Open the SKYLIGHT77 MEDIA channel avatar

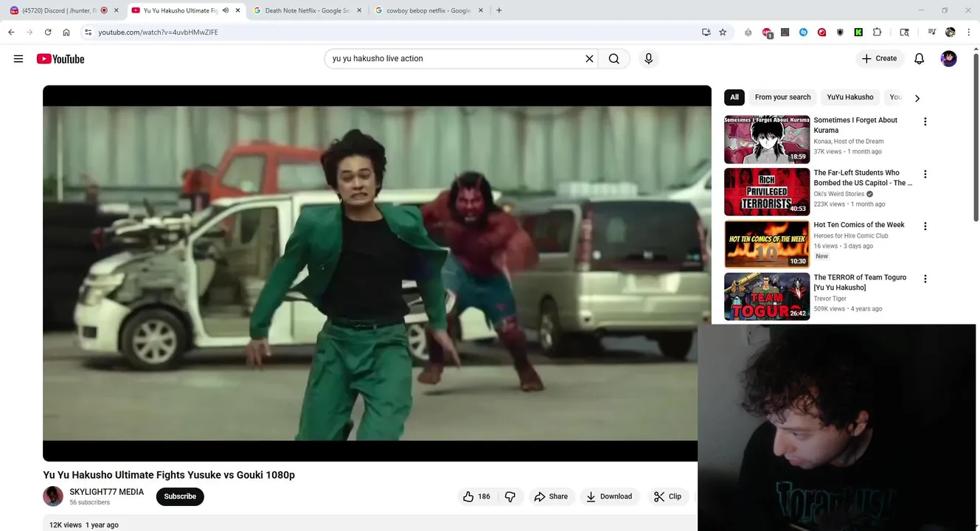(53, 496)
